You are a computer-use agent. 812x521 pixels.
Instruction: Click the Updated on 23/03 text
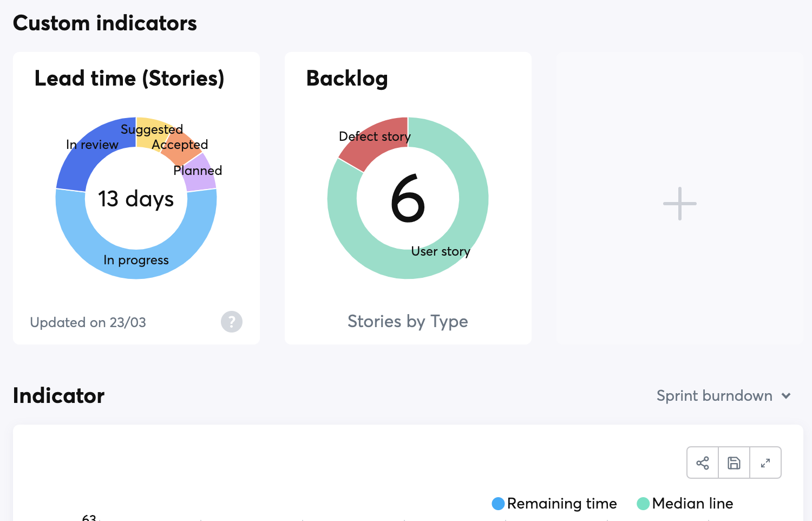[88, 322]
